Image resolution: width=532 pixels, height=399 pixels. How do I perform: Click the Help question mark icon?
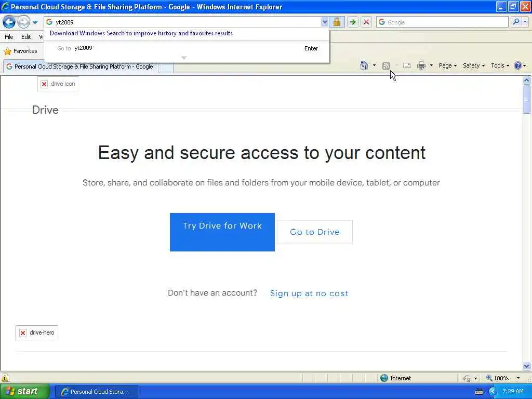(518, 65)
